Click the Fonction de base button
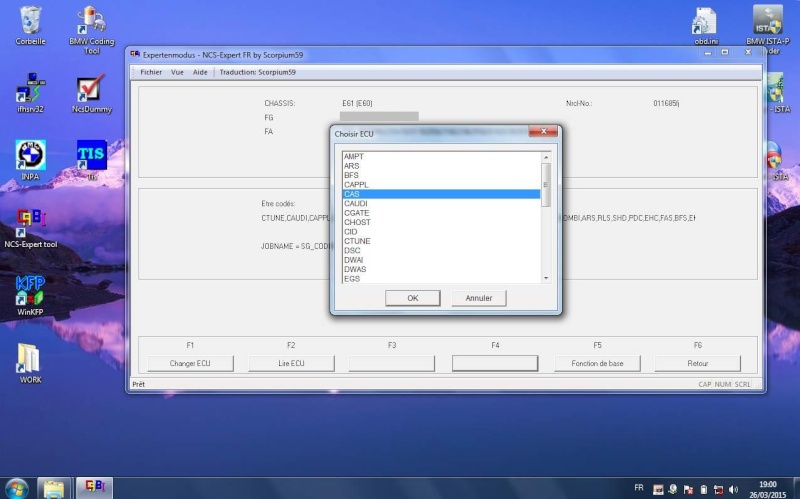The image size is (800, 499). (597, 363)
